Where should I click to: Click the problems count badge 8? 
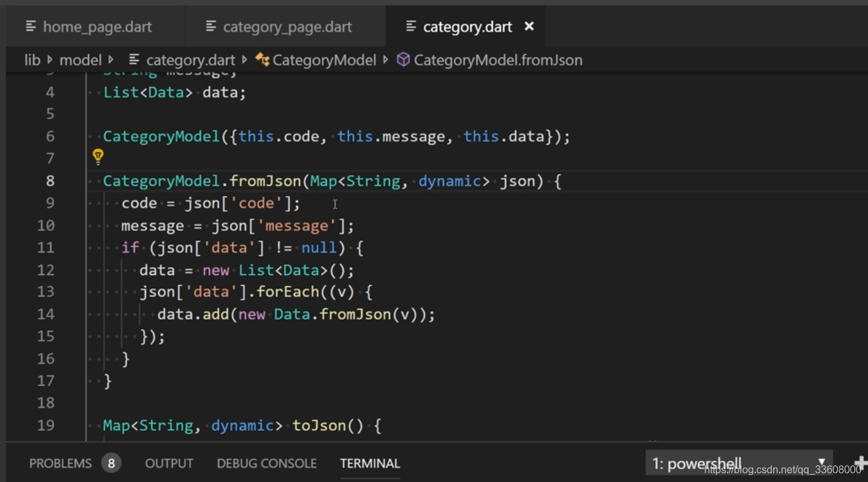tap(111, 463)
